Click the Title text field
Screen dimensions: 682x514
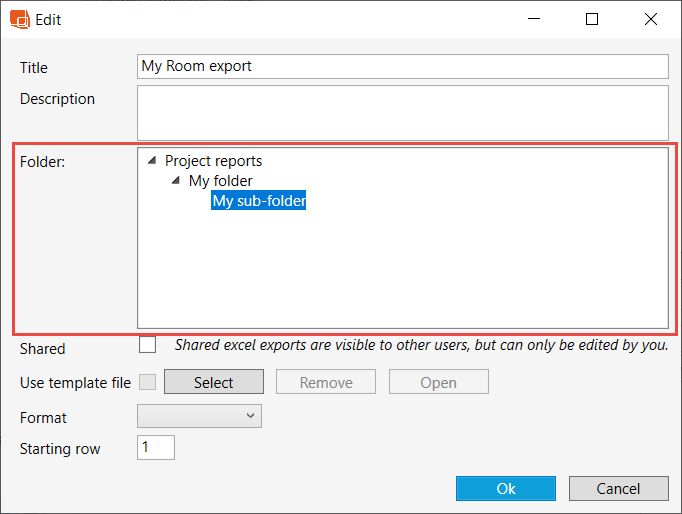(403, 66)
